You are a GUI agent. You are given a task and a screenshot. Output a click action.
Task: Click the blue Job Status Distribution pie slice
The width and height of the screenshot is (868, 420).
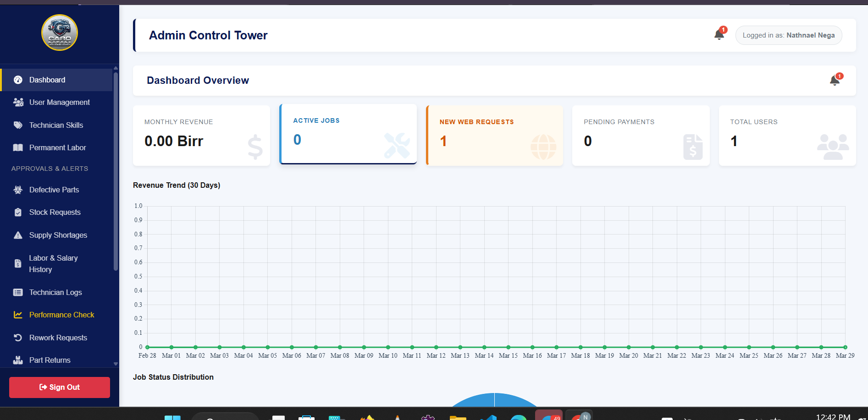494,401
